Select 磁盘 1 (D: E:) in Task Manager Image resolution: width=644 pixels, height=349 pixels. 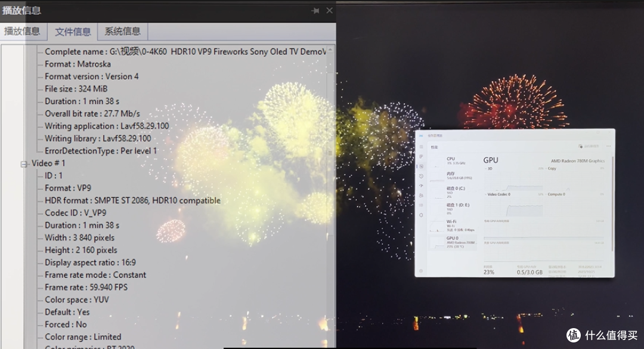[453, 208]
